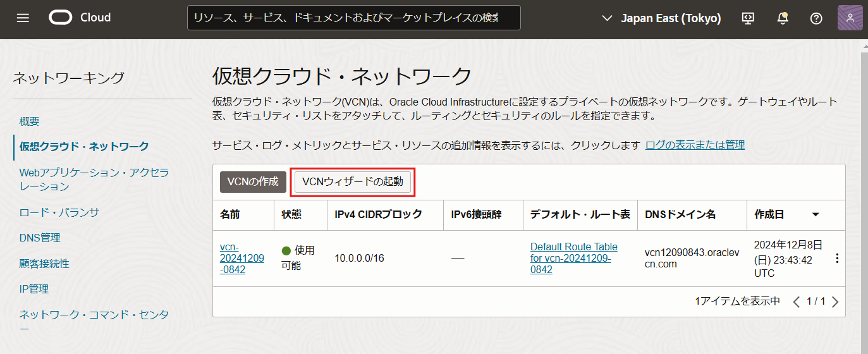The height and width of the screenshot is (354, 868).
Task: Open the vcn-20241209-0842 link
Action: [241, 258]
